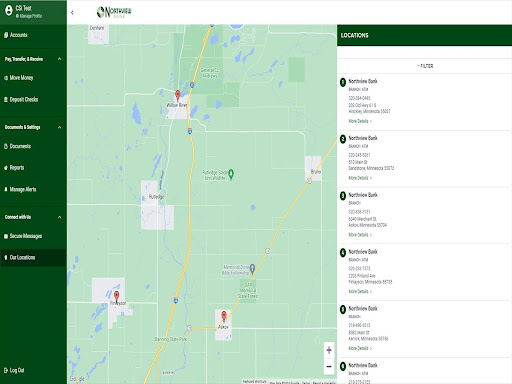
Task: Click the Kerrick, Minnesota address line
Action: point(368,339)
